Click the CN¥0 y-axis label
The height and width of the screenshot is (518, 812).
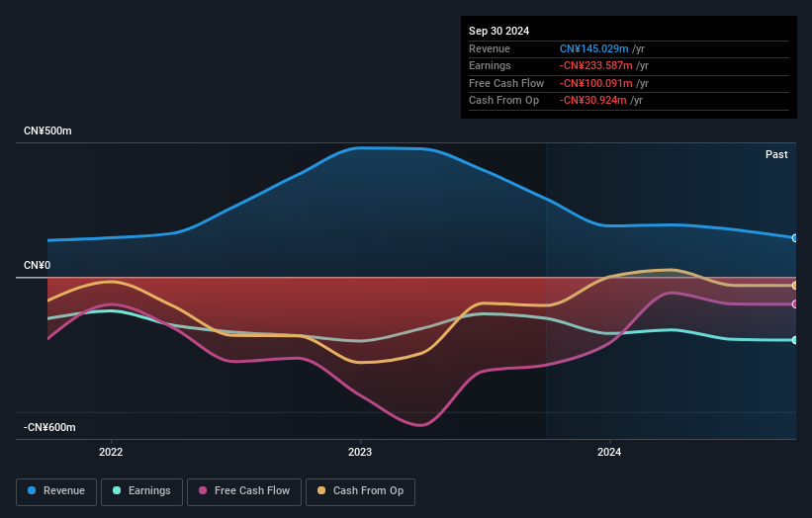pos(38,266)
